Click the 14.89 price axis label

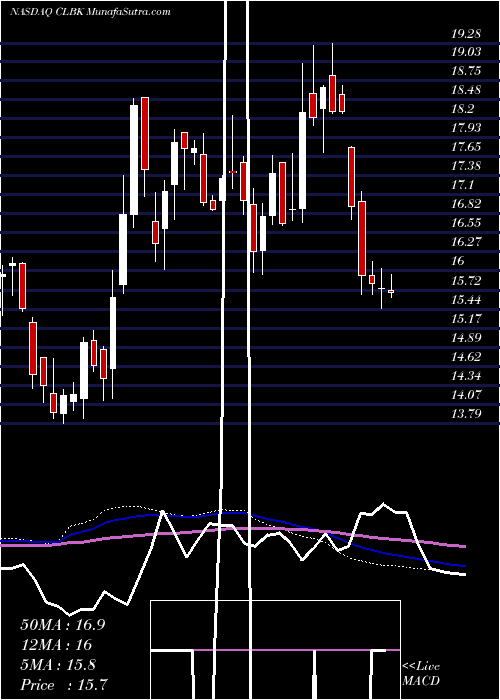pyautogui.click(x=466, y=337)
